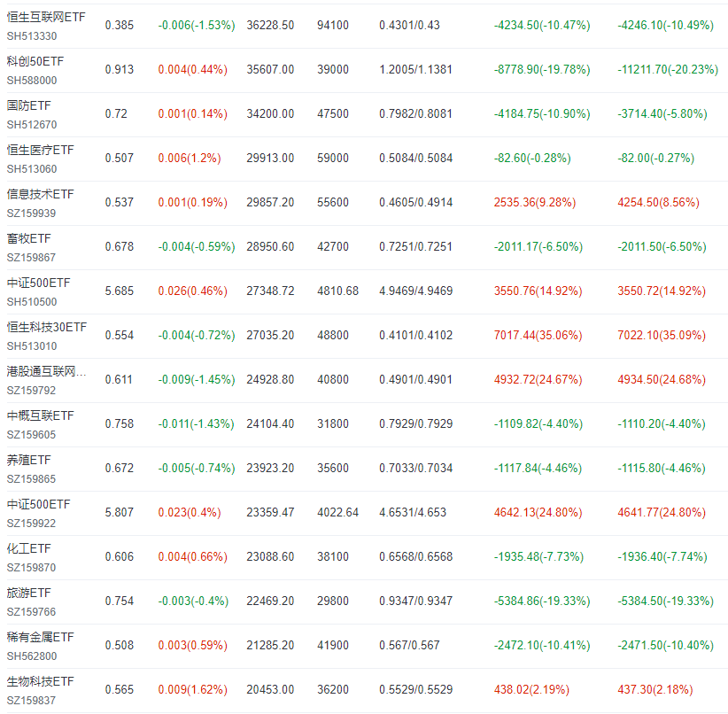Screen dimensions: 728x714
Task: Select the code SH512670
Action: [x=32, y=125]
